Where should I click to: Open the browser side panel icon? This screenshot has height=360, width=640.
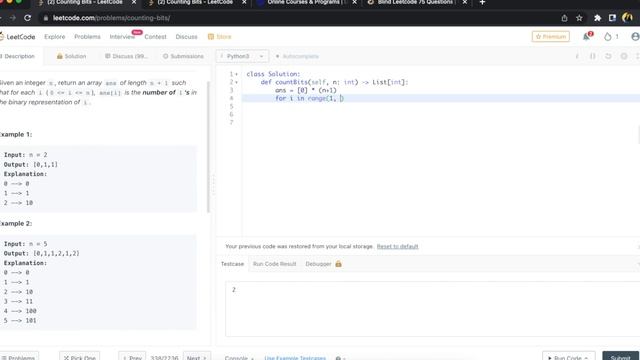[612, 18]
